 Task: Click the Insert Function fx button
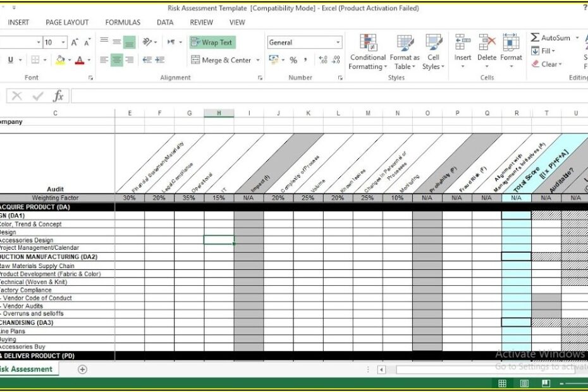pos(59,96)
